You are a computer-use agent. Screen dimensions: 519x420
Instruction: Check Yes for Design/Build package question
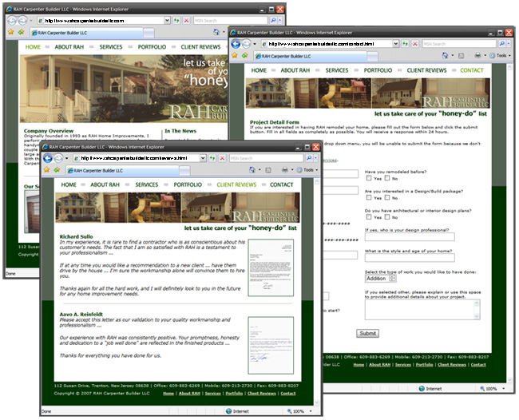click(369, 197)
